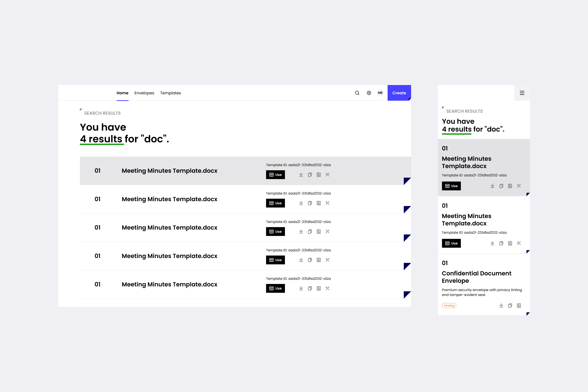Download template in highlighted mobile card
Screen dimensions: 588x392
coord(492,186)
